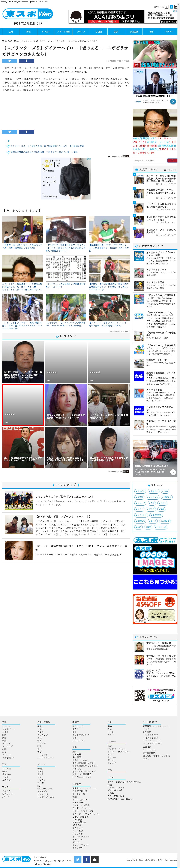Click the 九スポ banner
This screenshot has height=868, width=180.
tap(155, 540)
